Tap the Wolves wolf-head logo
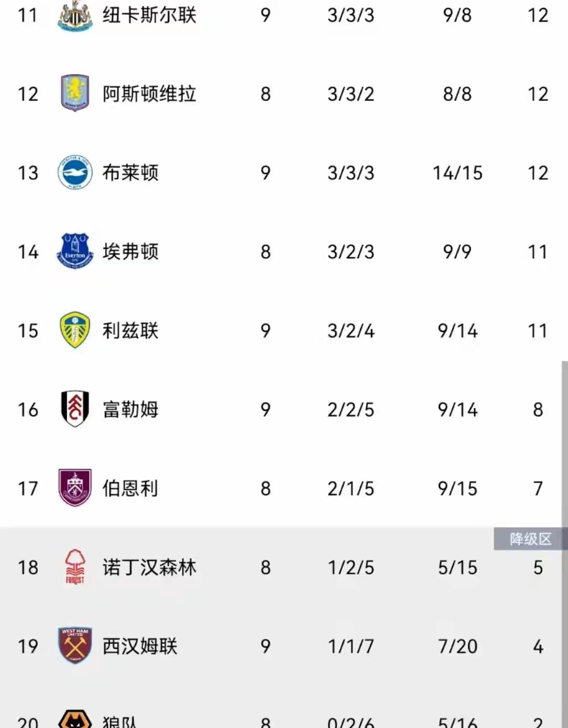This screenshot has width=568, height=728. 75,719
